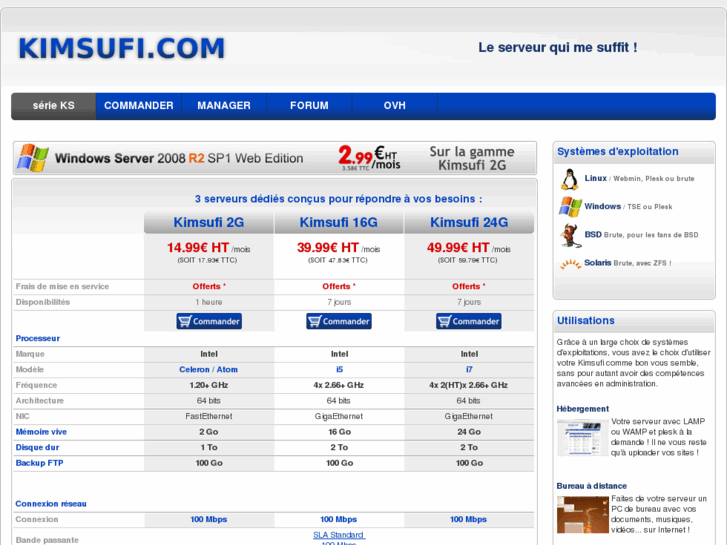Click the Mémoire vive row label
Viewport: 727px width, 545px height.
(41, 432)
